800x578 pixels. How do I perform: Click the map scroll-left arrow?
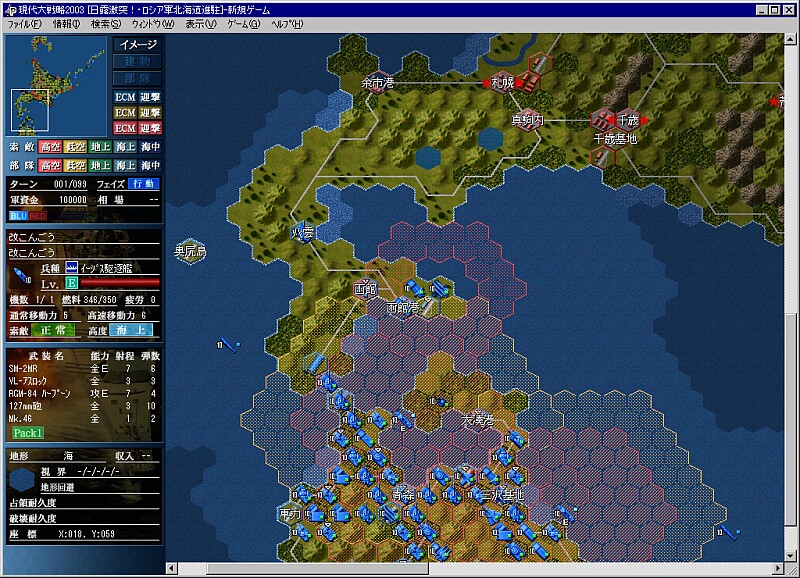pos(171,568)
